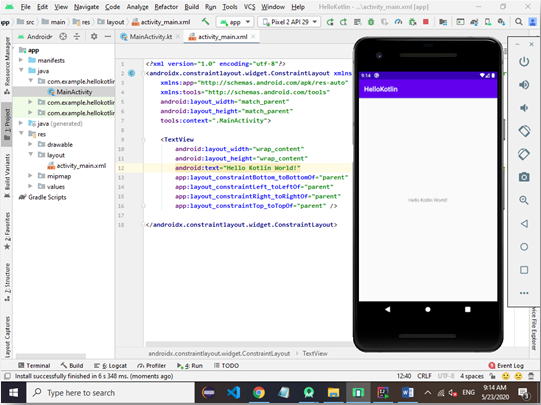Open the Build Variants side panel
This screenshot has width=541, height=405.
[7, 176]
